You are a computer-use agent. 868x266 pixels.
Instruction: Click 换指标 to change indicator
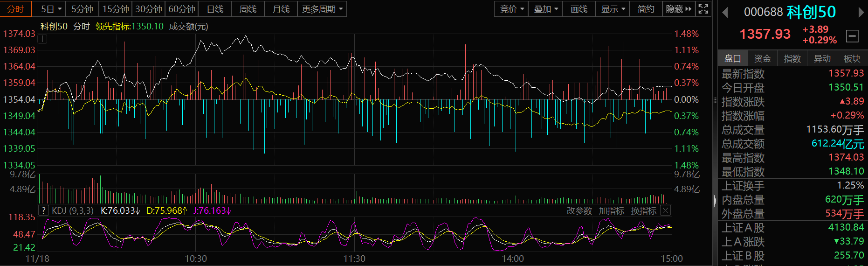[643, 211]
